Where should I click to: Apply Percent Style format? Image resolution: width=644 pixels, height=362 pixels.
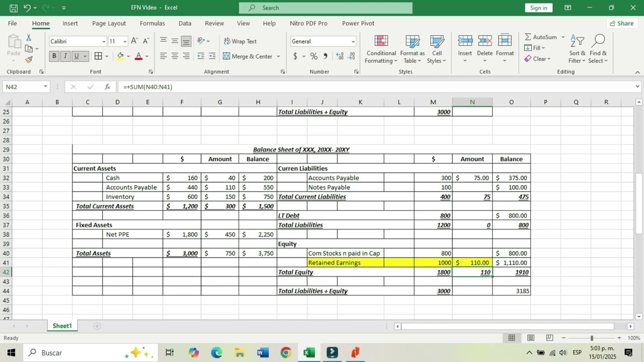click(313, 56)
